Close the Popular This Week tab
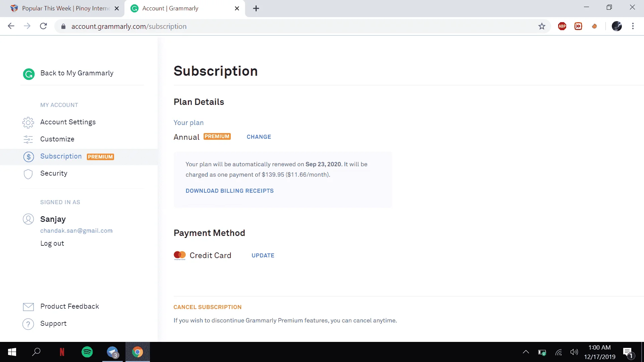644x362 pixels. pos(117,8)
